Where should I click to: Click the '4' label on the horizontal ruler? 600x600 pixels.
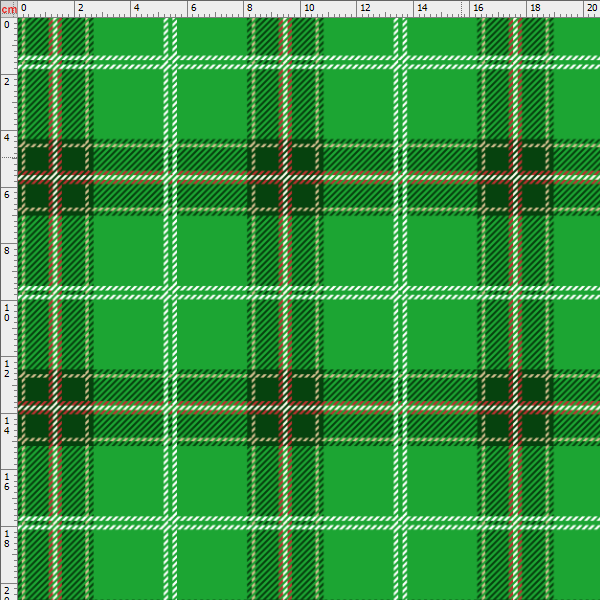[x=137, y=8]
